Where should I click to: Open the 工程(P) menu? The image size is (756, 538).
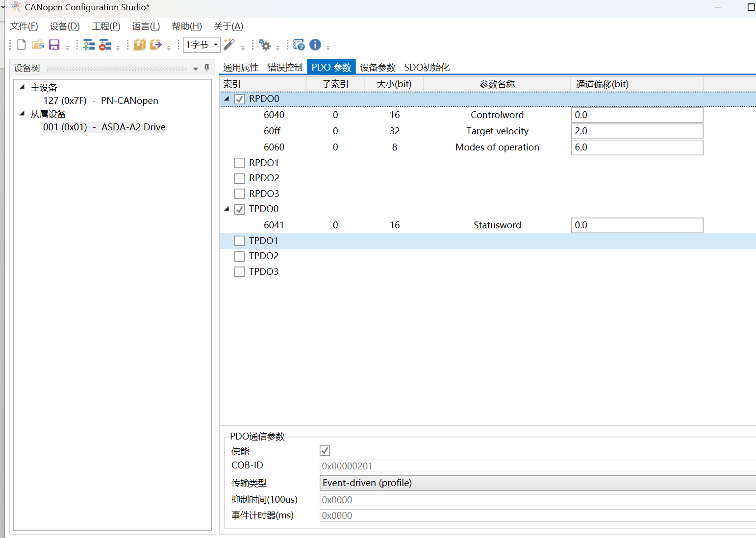coord(106,26)
